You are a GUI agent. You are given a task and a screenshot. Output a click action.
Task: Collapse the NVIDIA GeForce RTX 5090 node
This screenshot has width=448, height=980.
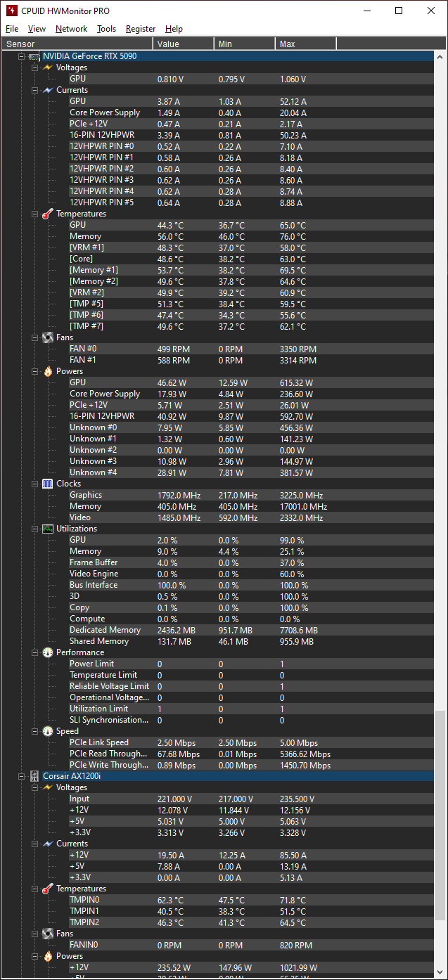click(x=21, y=56)
